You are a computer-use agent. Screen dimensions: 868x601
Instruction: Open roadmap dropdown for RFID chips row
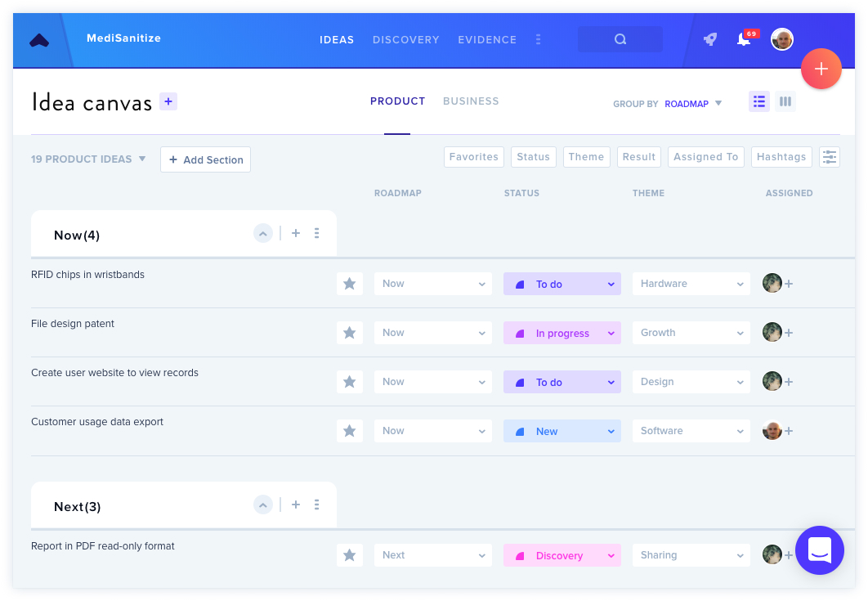click(433, 284)
